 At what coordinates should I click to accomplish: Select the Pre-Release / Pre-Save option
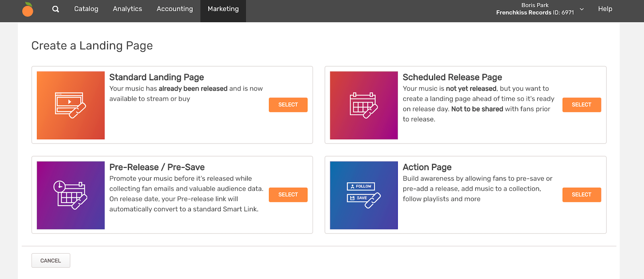288,195
